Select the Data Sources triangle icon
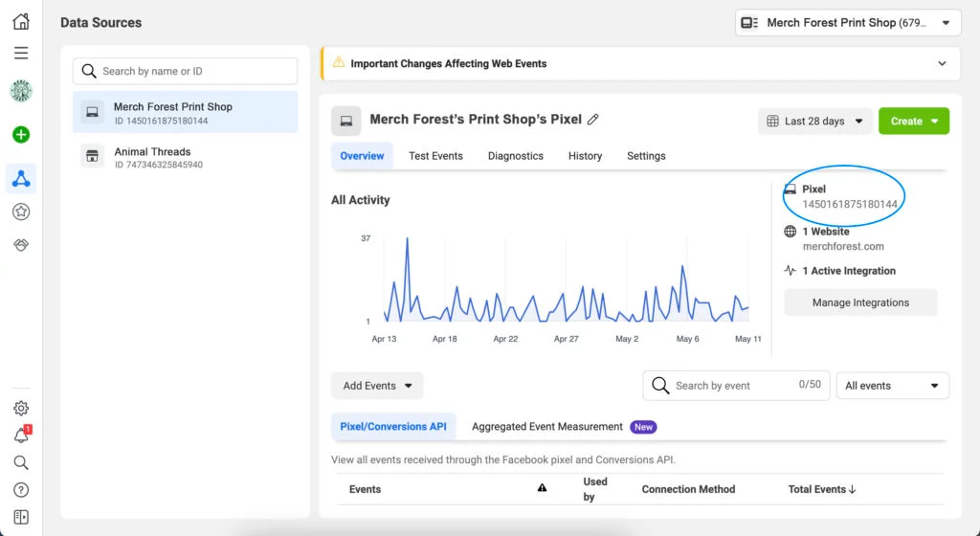This screenshot has height=536, width=980. coord(21,179)
